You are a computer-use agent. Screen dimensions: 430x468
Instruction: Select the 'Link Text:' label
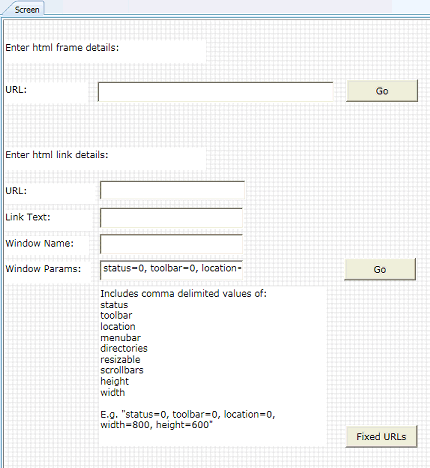28,217
